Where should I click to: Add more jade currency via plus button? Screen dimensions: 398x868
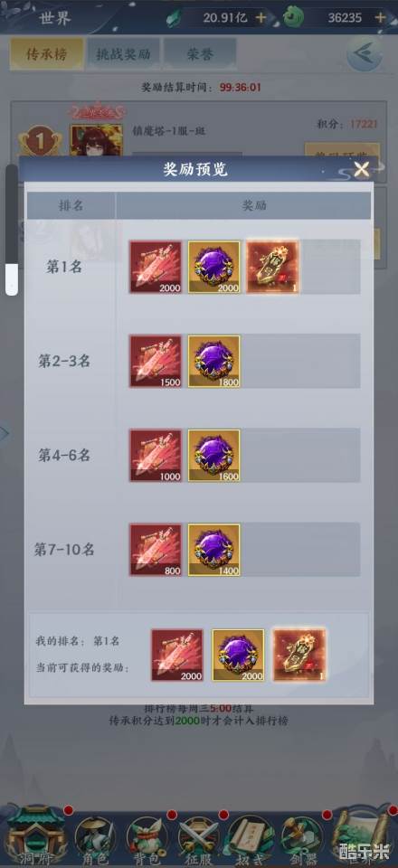pyautogui.click(x=261, y=17)
